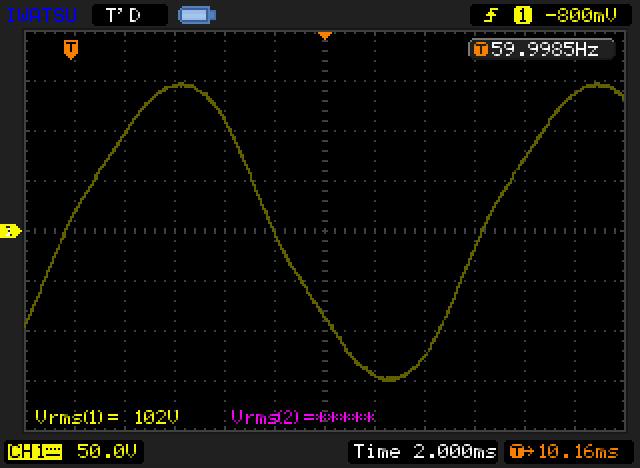Click the yellow channel 1 ground marker
Viewport: 640px width, 468px height.
pos(11,231)
